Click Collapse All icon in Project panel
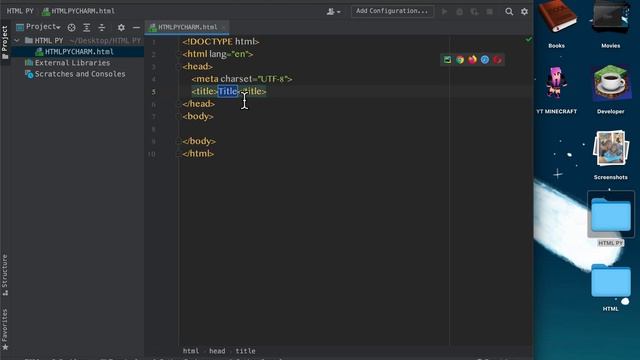 (x=102, y=27)
